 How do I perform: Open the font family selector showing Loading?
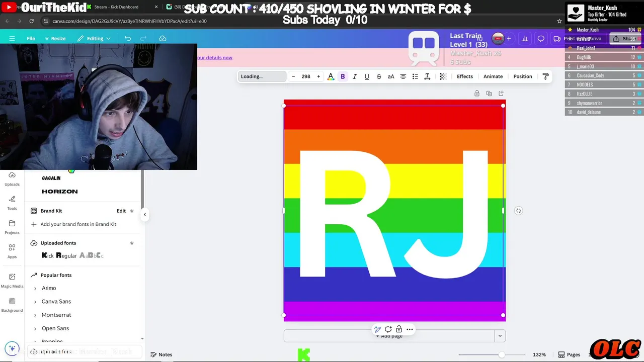[262, 76]
